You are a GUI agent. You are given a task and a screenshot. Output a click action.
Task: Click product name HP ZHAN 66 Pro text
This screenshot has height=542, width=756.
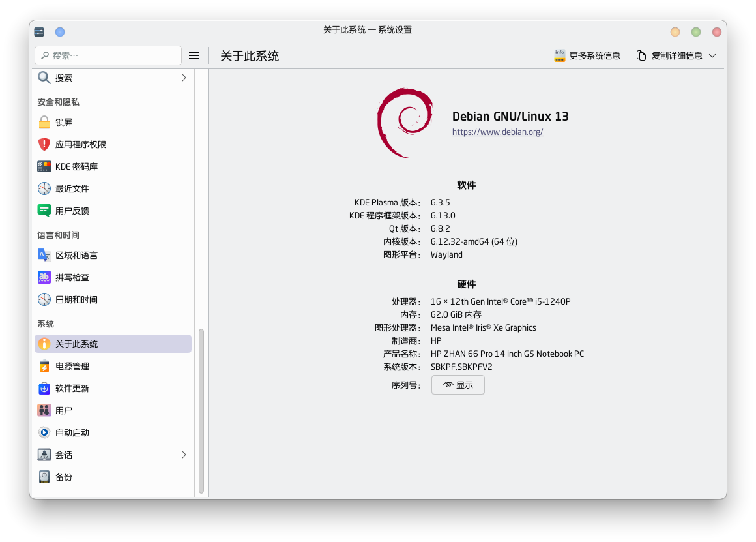coord(507,354)
